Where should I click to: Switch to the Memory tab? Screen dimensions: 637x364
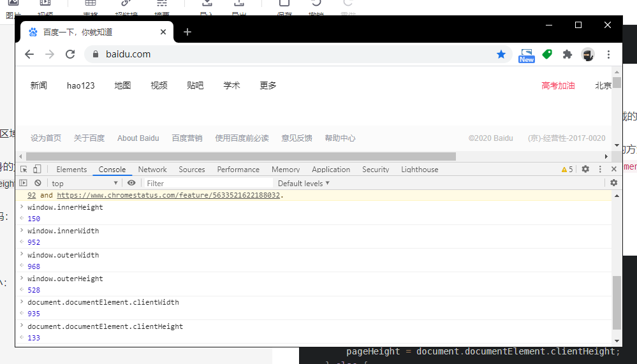[x=286, y=170]
